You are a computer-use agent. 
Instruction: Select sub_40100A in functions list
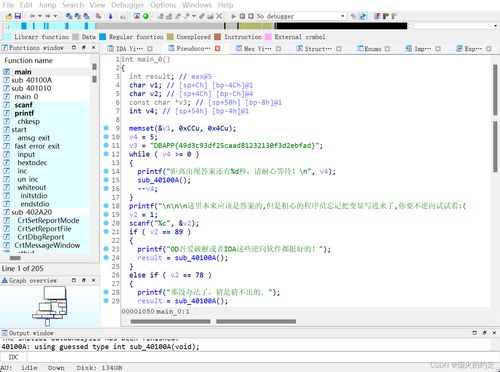pyautogui.click(x=32, y=80)
